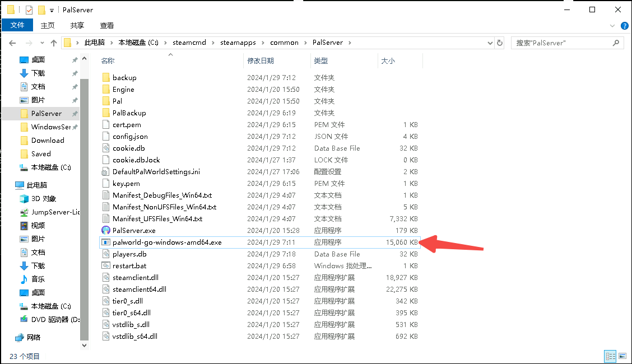Open the Quick Access Toolbar customize dropdown

click(x=52, y=10)
